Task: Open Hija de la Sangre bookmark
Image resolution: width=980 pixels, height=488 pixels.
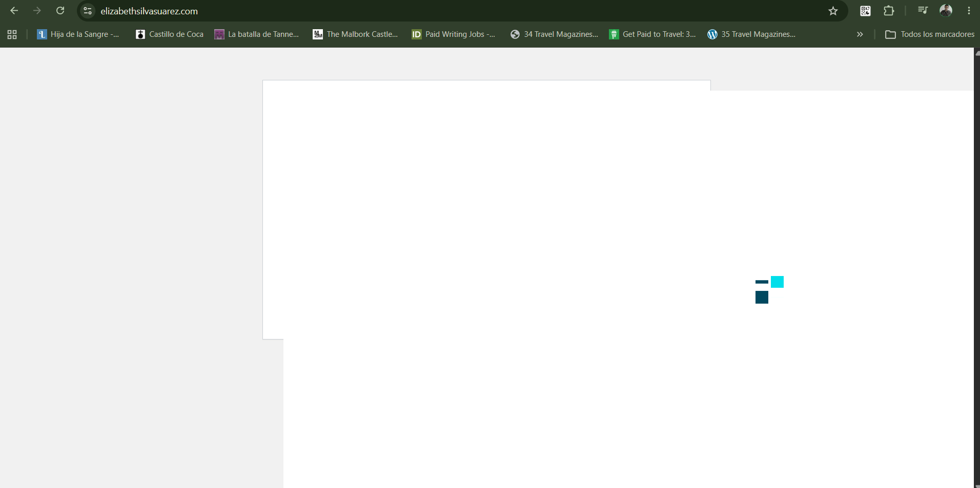Action: 78,34
